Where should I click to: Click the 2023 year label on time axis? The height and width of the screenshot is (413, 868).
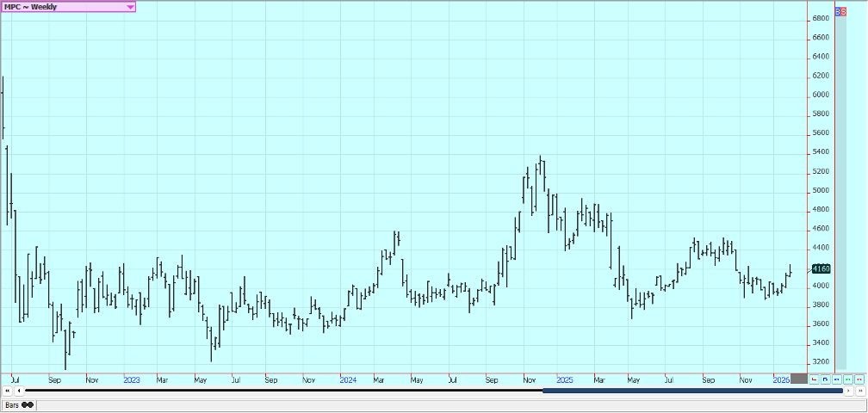132,379
